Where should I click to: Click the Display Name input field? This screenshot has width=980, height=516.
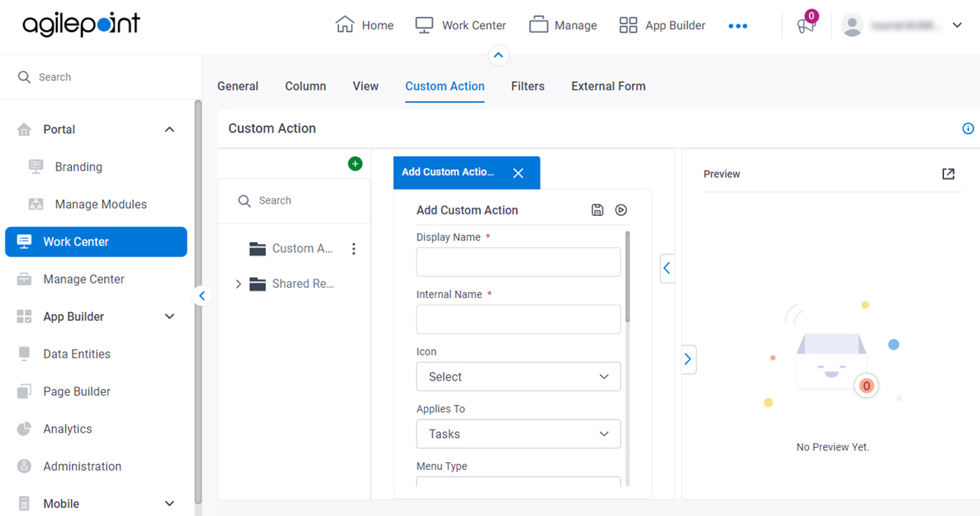[518, 262]
